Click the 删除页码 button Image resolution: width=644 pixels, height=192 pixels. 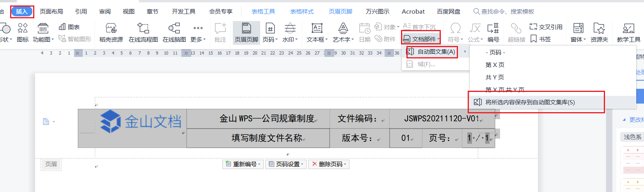[328, 164]
